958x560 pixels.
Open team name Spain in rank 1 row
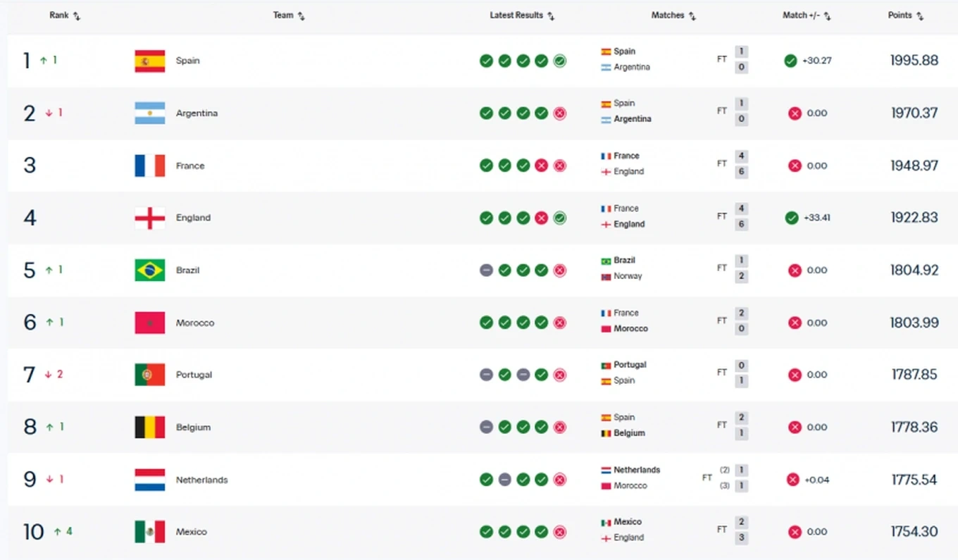pyautogui.click(x=188, y=61)
